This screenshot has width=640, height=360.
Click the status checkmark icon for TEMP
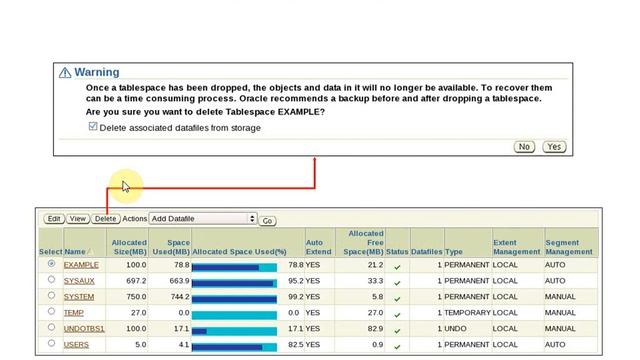(x=397, y=315)
